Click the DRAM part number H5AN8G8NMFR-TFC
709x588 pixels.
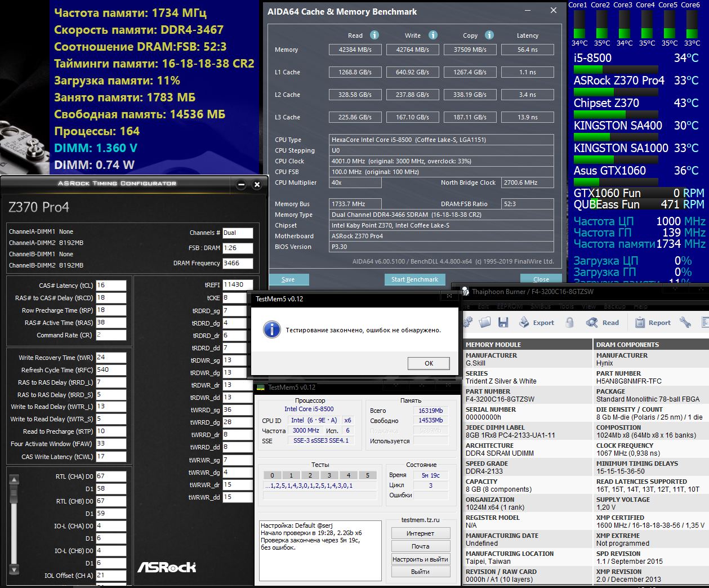click(x=629, y=381)
